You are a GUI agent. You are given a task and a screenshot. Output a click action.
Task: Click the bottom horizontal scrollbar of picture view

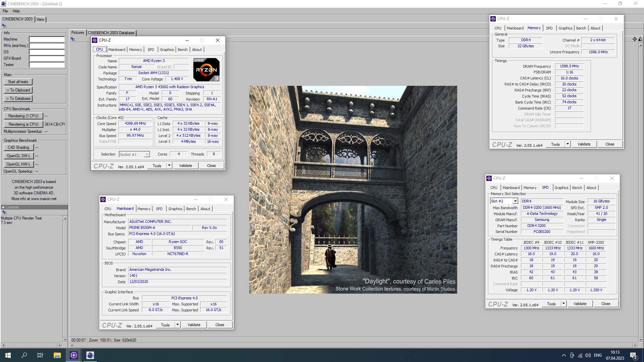point(353,345)
